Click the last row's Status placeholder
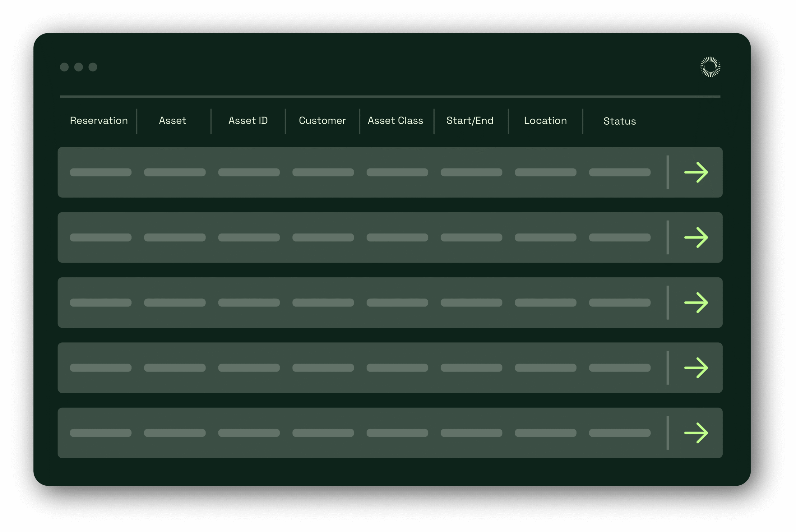 coord(620,433)
